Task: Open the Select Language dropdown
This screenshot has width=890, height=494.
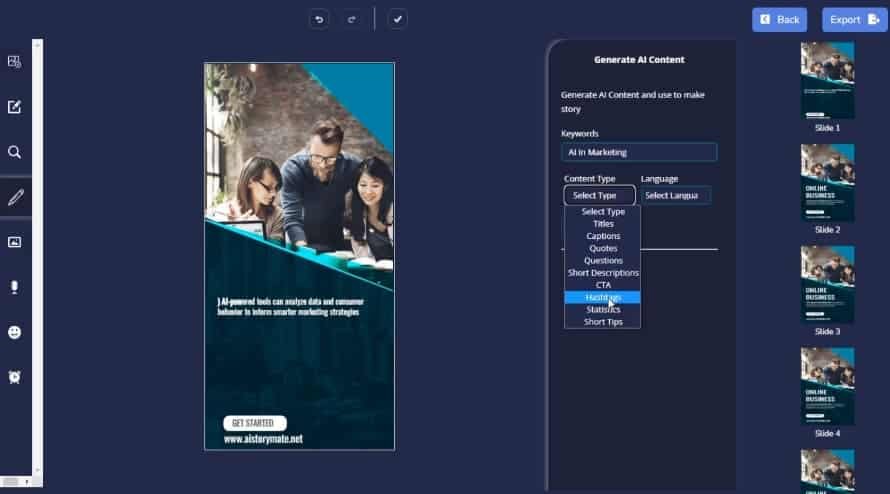Action: pos(676,195)
